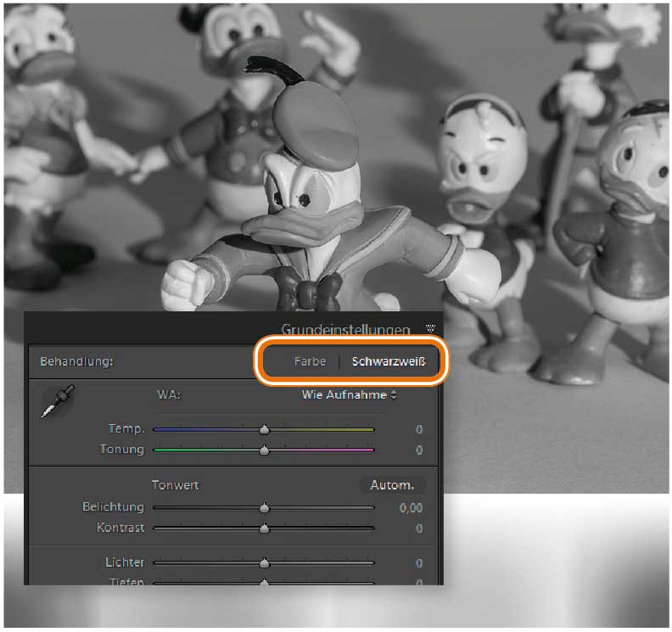Select the Tonung value field
This screenshot has width=672, height=632.
418,450
